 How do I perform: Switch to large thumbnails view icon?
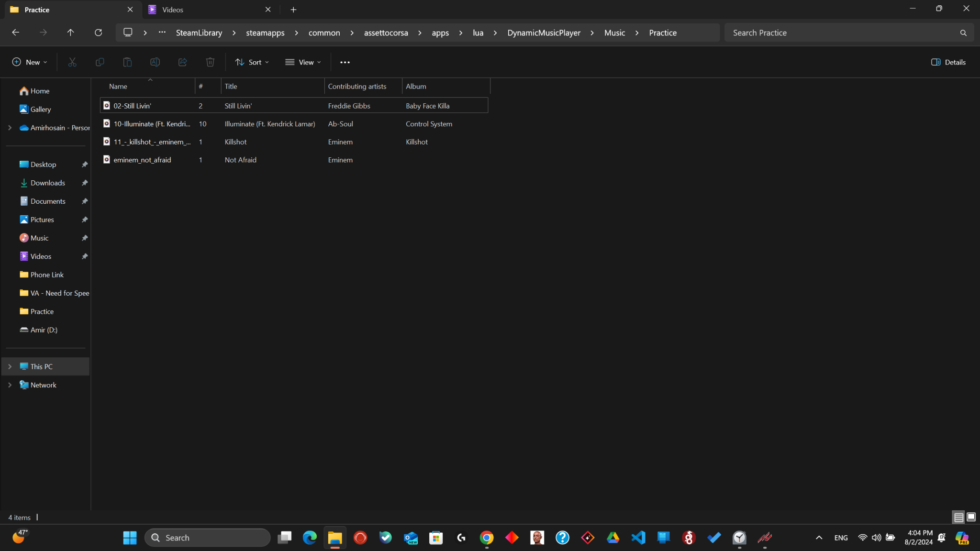pos(971,517)
